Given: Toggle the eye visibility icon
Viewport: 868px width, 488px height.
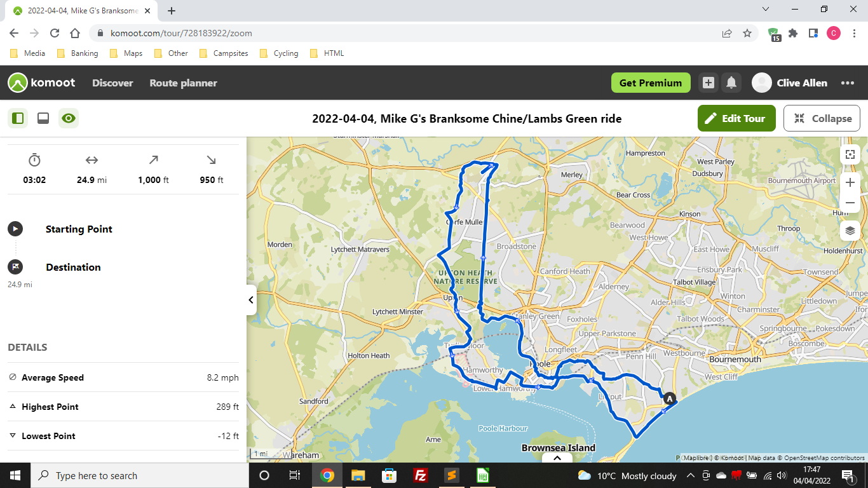Looking at the screenshot, I should coord(69,118).
